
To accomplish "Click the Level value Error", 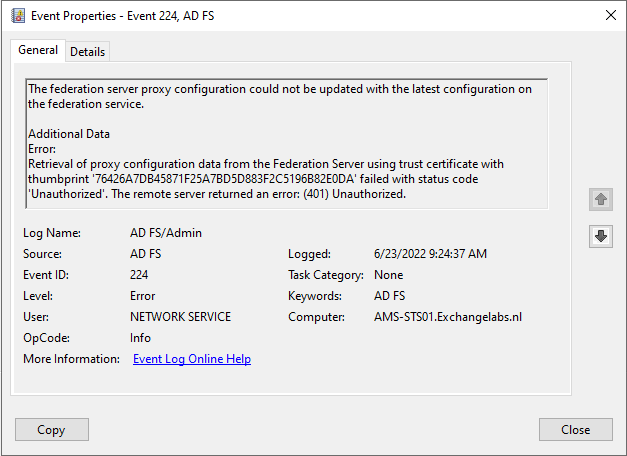I will 143,296.
